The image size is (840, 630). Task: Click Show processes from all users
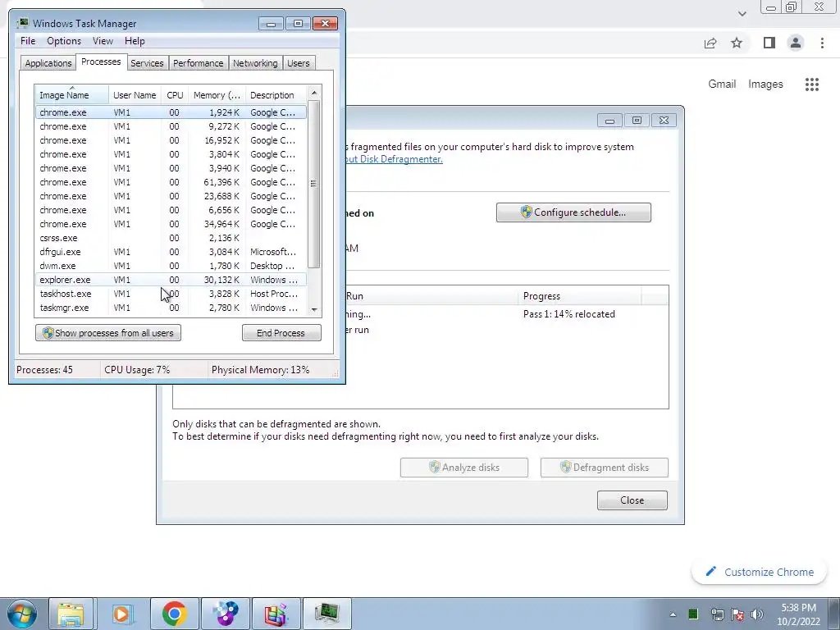pos(108,333)
